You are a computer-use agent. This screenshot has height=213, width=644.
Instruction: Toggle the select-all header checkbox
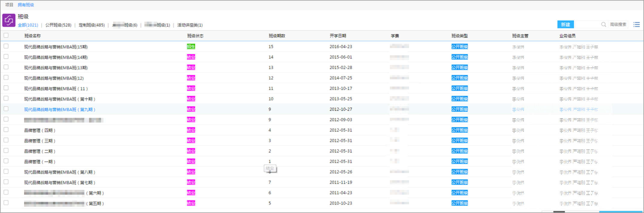6,35
